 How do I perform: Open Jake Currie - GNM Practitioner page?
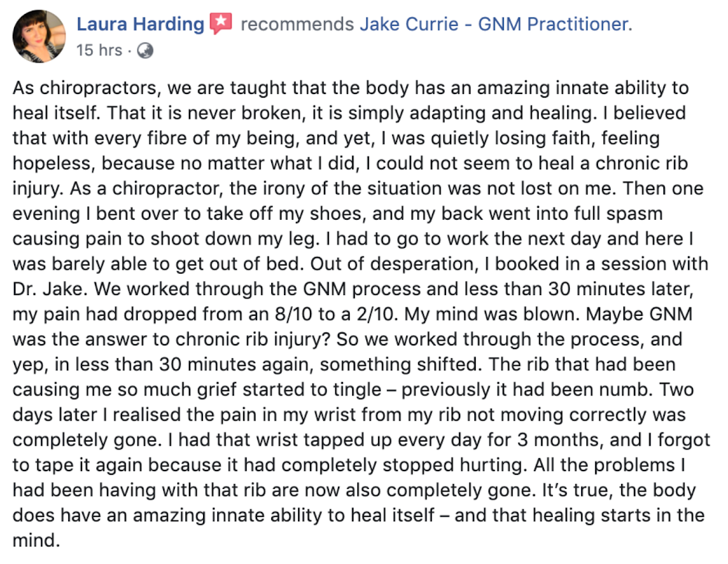coord(496,24)
